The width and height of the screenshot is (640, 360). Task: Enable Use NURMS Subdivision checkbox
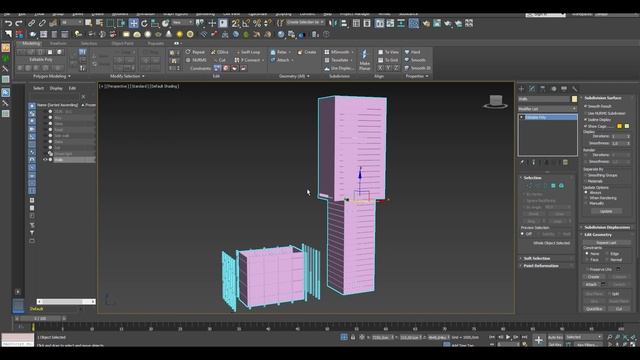pyautogui.click(x=586, y=113)
